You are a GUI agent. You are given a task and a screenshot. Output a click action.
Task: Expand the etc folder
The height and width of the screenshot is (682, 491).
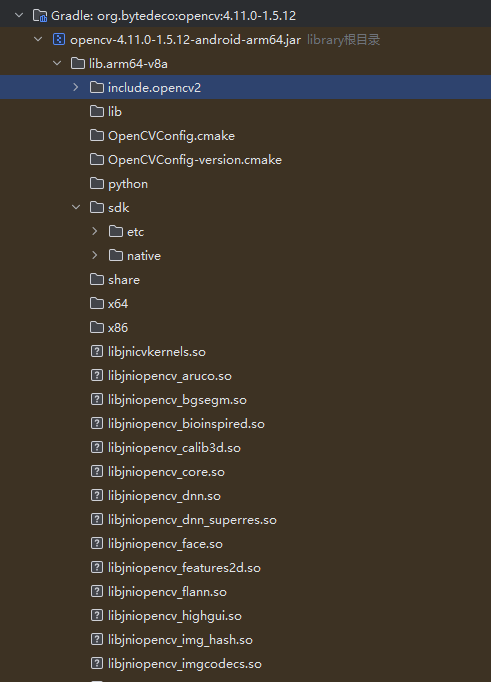95,231
